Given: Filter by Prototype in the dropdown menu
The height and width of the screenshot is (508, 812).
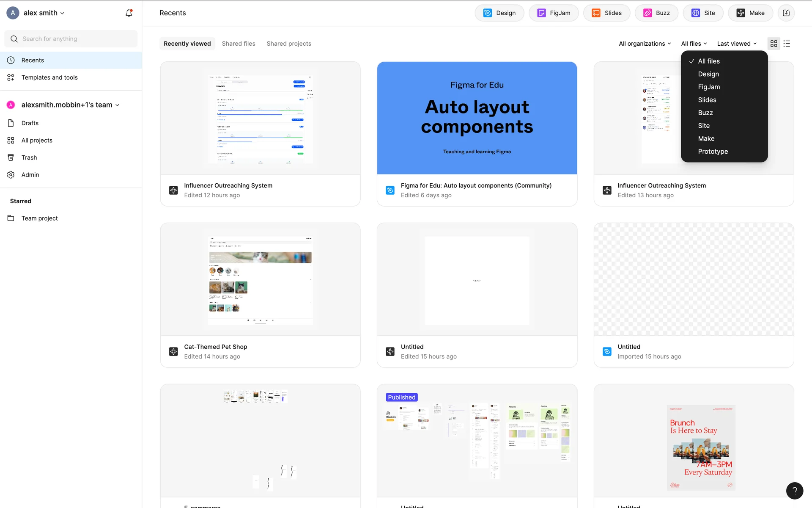Looking at the screenshot, I should (713, 152).
